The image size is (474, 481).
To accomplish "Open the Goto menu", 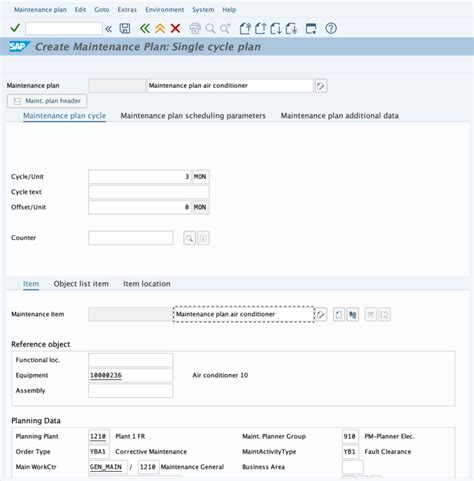I will 102,10.
